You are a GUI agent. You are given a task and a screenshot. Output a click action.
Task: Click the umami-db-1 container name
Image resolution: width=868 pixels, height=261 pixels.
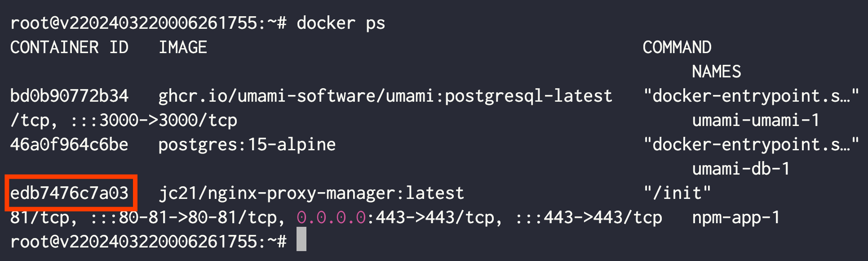pyautogui.click(x=741, y=169)
